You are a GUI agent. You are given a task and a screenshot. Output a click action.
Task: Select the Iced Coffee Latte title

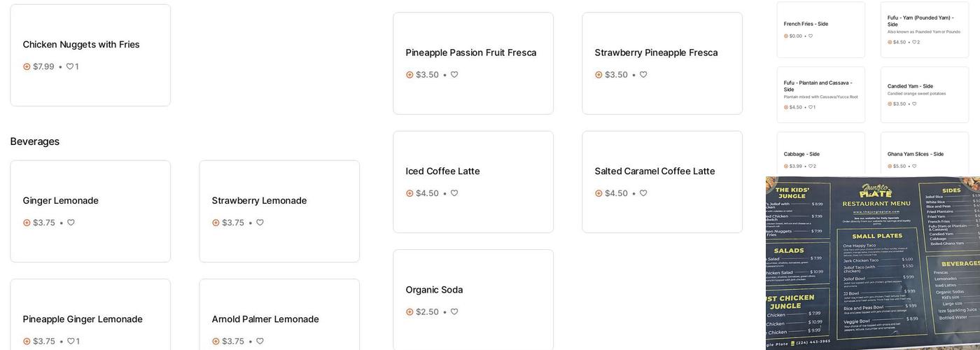coord(442,171)
